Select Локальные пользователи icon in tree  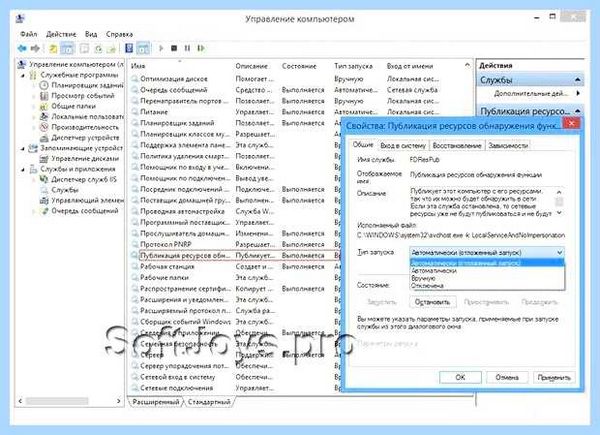pos(44,116)
